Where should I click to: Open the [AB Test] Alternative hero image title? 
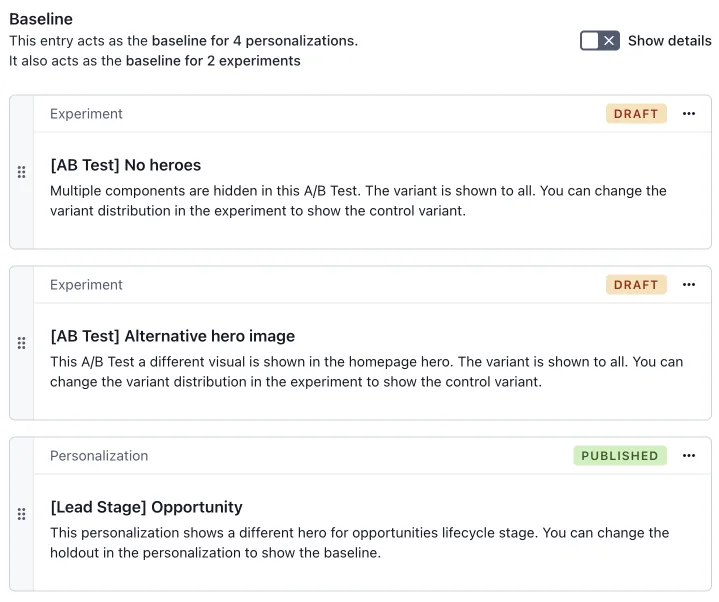172,336
